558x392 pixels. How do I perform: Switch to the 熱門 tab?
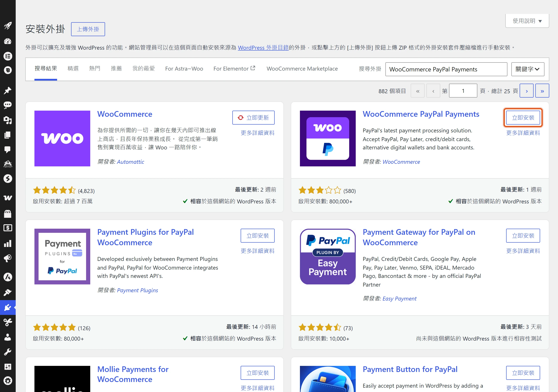95,68
